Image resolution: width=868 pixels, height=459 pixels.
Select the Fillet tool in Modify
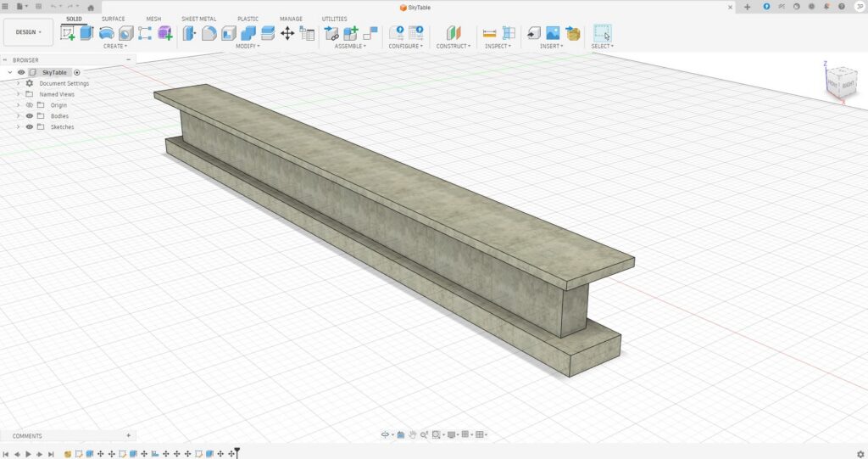pos(209,33)
